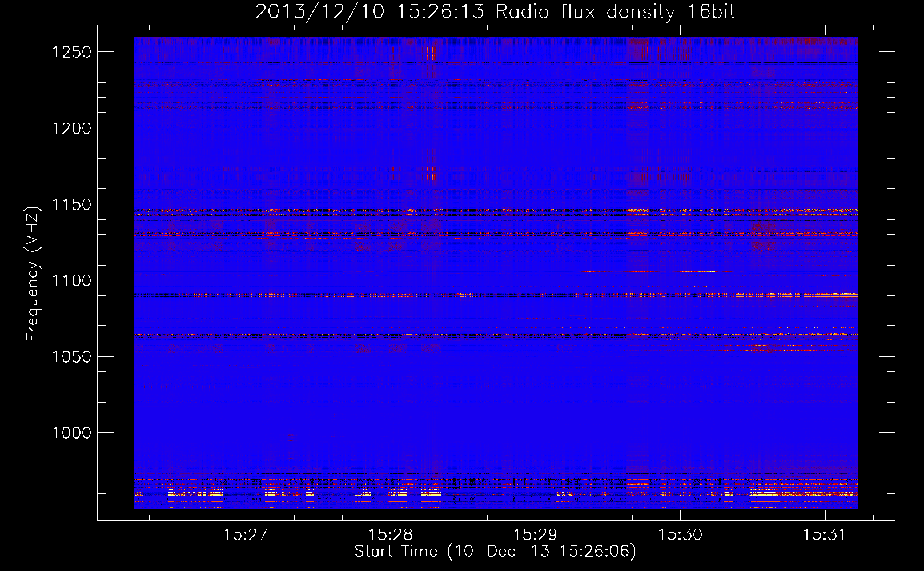
Task: Click the plot title "2013/12/10 15:26:13 Radio flux density 16bit"
Action: click(495, 12)
